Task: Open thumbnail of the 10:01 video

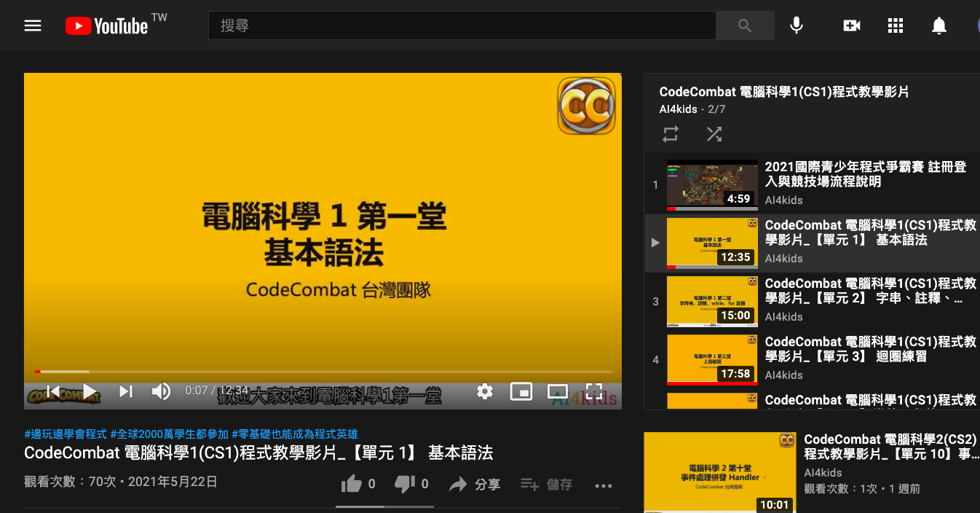Action: (x=720, y=472)
